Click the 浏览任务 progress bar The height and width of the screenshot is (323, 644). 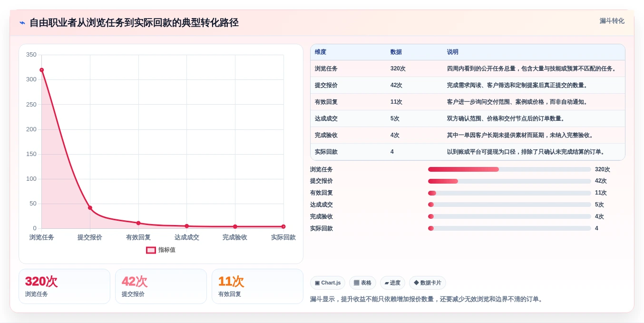[509, 169]
